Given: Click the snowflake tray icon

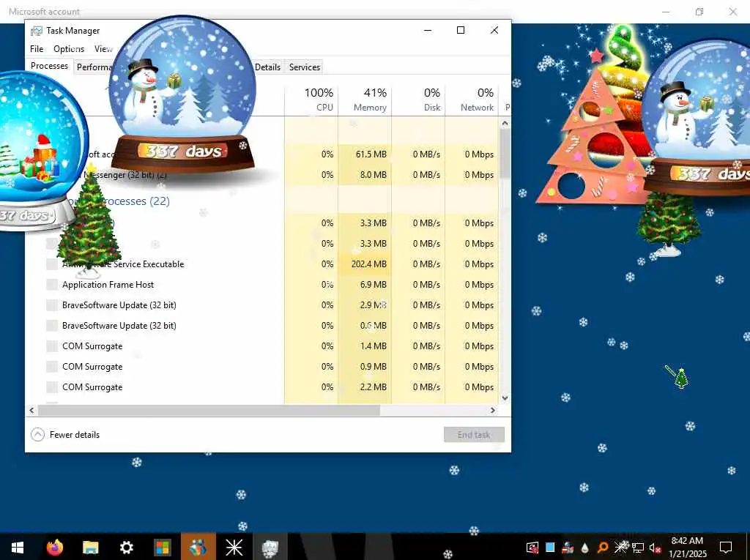Looking at the screenshot, I should point(620,547).
